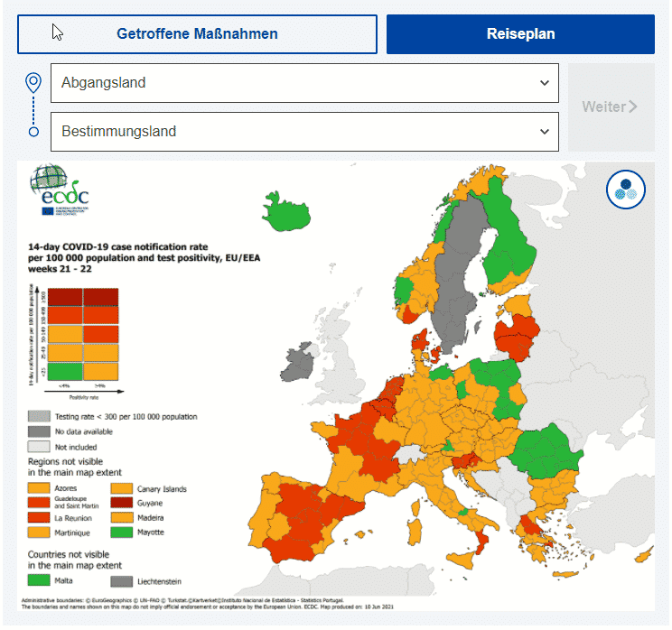The image size is (672, 630).
Task: Click the location pin icon beside Abgangsland
Action: click(x=33, y=84)
